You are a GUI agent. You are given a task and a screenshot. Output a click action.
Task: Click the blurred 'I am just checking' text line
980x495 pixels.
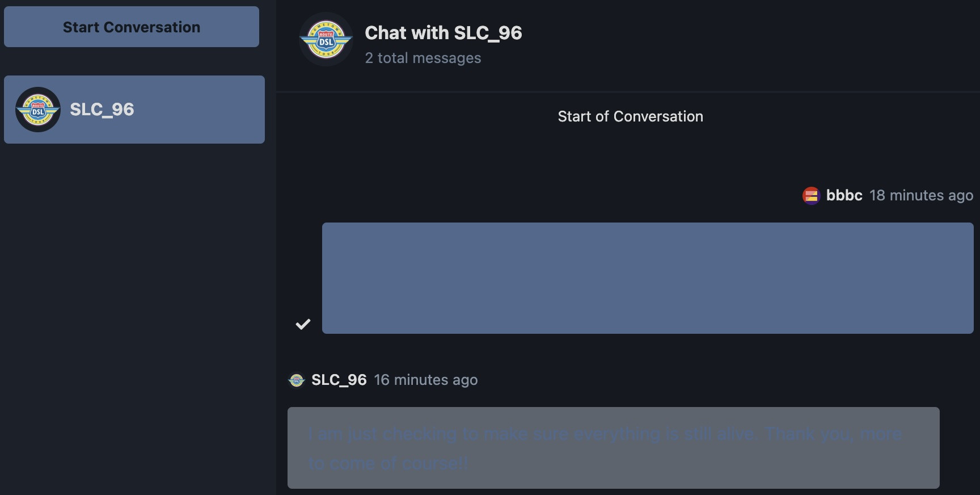606,434
